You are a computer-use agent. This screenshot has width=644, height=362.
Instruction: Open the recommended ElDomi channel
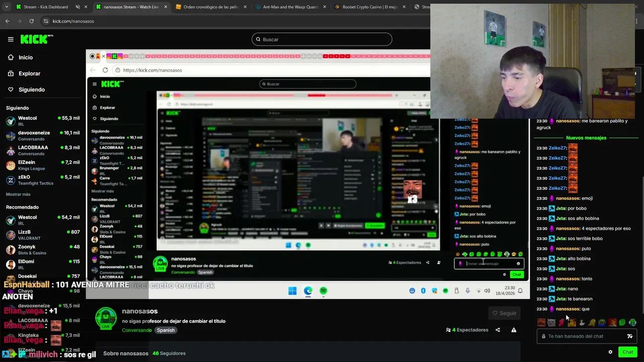click(x=43, y=264)
